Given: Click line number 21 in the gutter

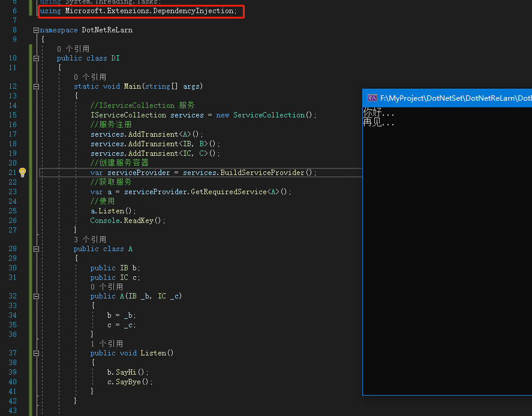Looking at the screenshot, I should click(13, 173).
